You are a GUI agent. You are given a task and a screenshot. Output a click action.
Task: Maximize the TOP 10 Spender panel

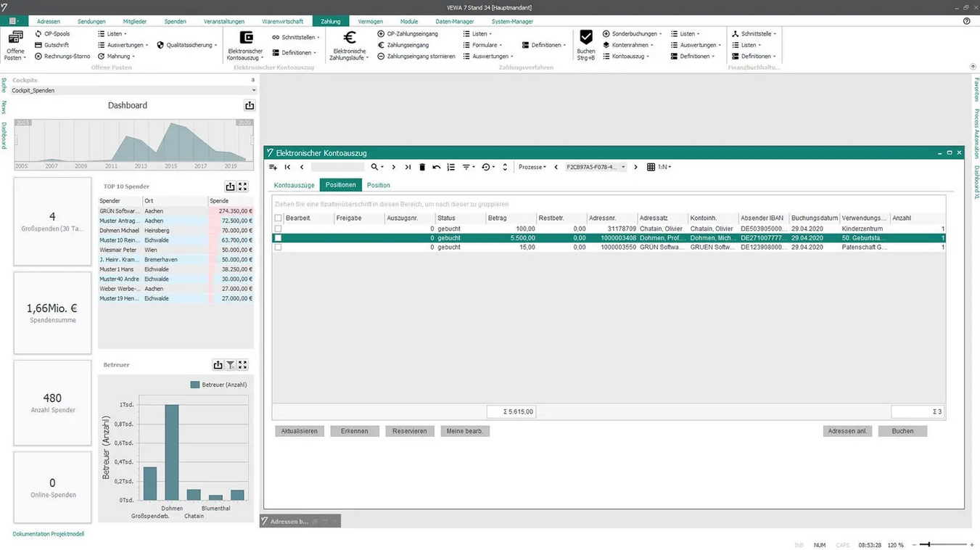[243, 186]
